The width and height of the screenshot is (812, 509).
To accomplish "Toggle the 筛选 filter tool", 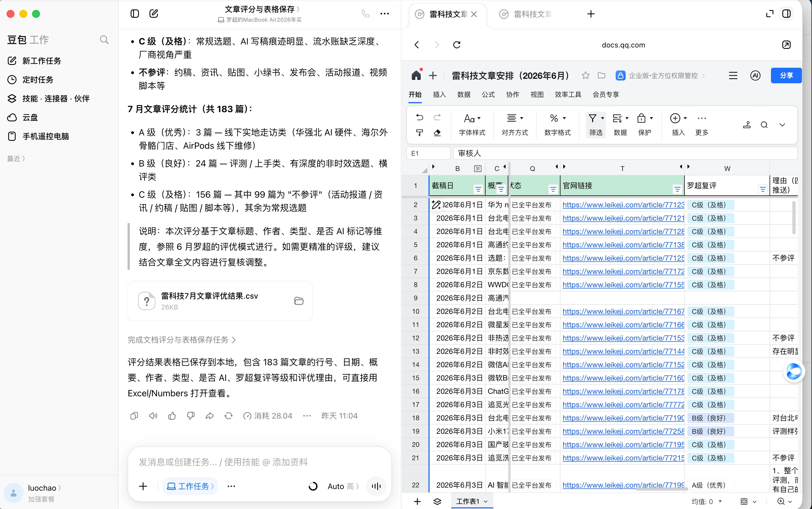I will coord(596,125).
